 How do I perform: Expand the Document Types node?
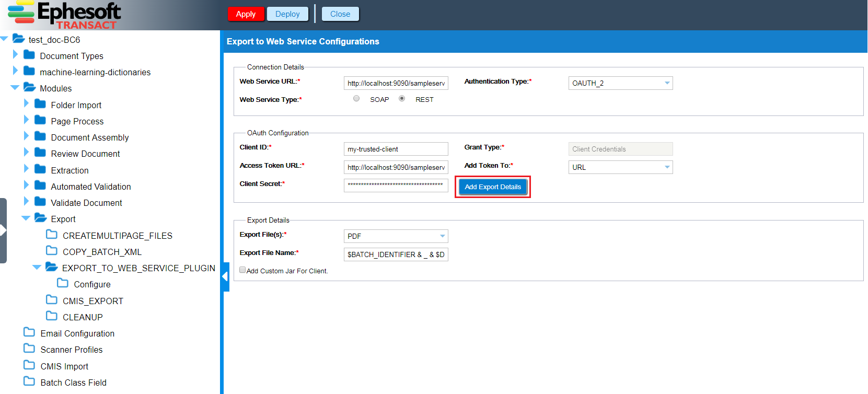click(15, 54)
